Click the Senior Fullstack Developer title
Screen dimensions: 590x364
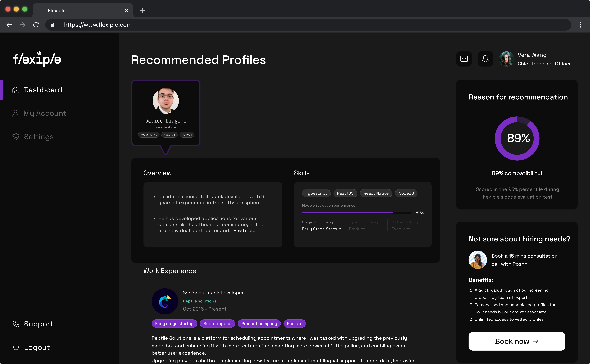(x=213, y=293)
